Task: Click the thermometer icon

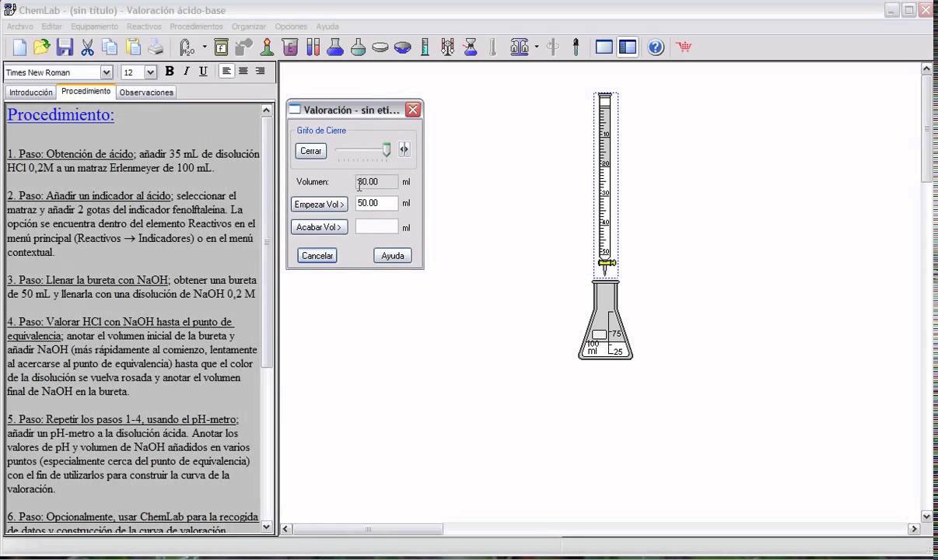Action: (x=492, y=47)
